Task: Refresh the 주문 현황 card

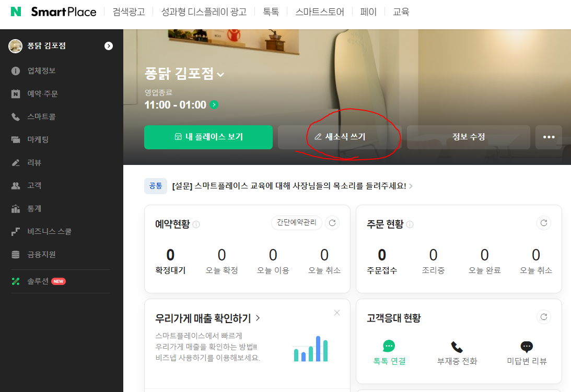Action: click(x=544, y=223)
